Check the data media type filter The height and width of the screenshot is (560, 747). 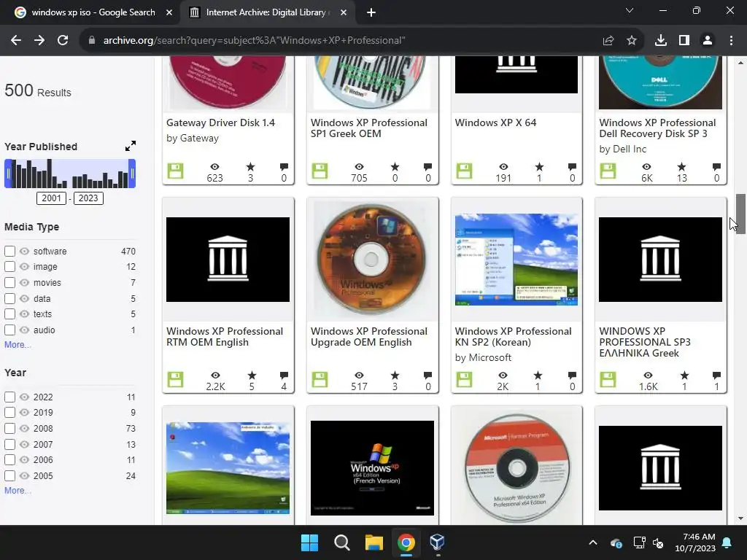pos(9,298)
